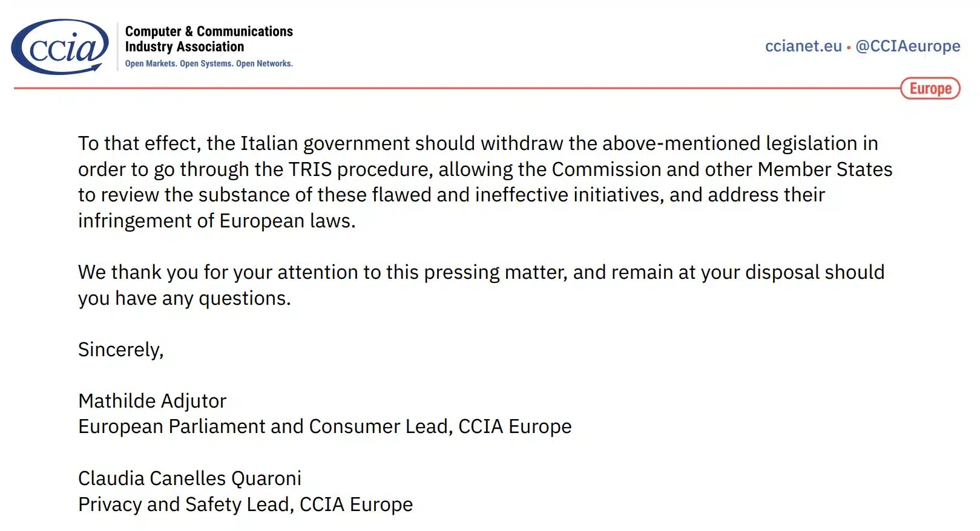The width and height of the screenshot is (980, 531).
Task: Click the phrase you have any questions
Action: click(184, 298)
